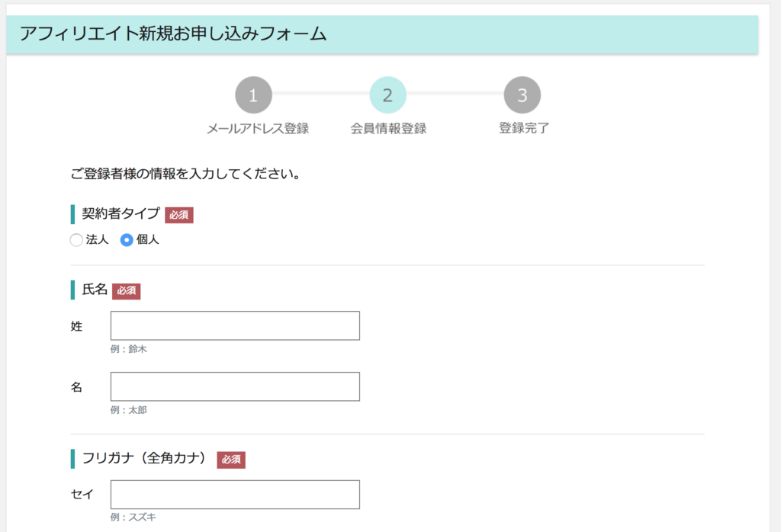
Task: Click the メールアドレス登録 step label
Action: (x=258, y=128)
